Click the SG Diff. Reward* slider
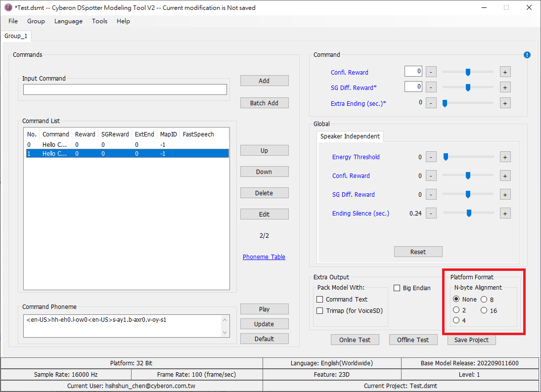Viewport: 541px width, 392px height. [468, 87]
